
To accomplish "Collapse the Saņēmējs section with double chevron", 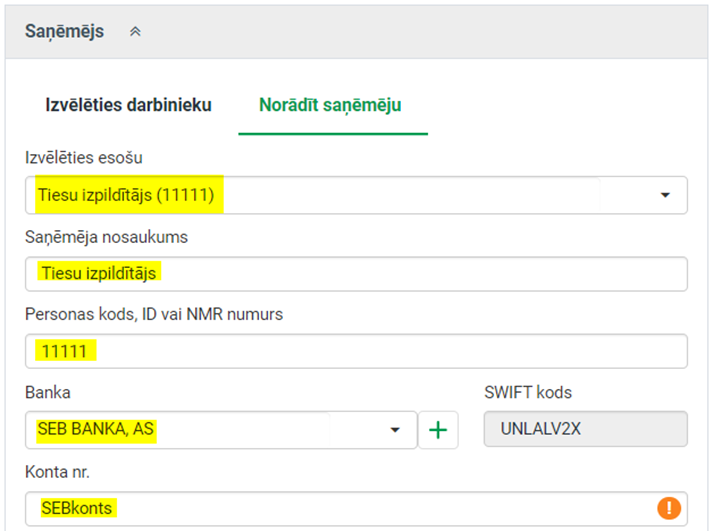I will [135, 32].
